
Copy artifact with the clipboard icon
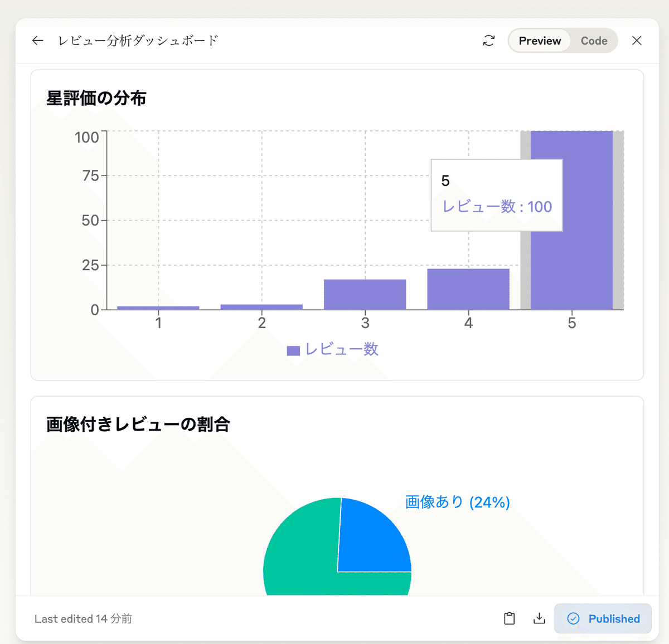[510, 618]
